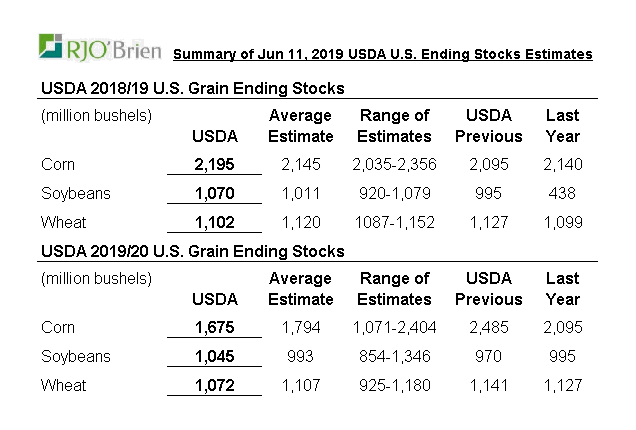Click the soybeans last year value 438

click(563, 194)
